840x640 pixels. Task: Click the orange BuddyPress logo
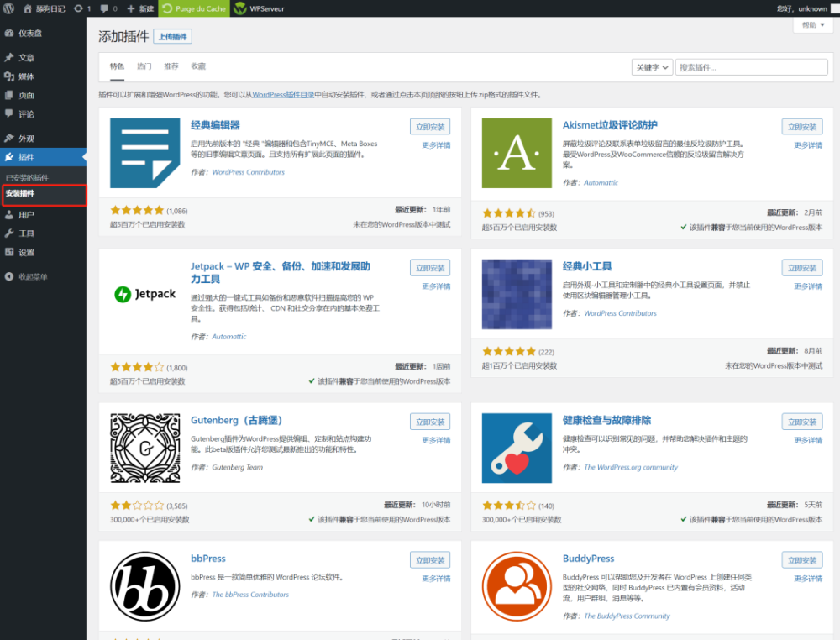(x=517, y=586)
